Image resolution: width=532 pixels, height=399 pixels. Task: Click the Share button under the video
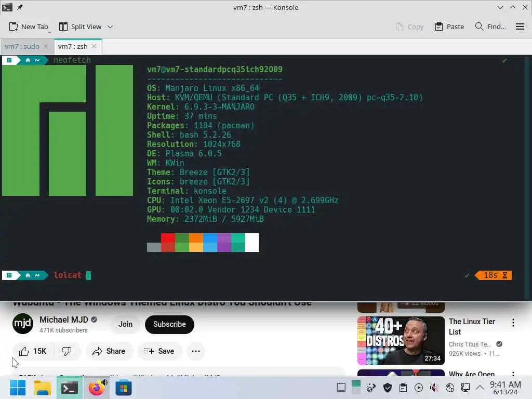coord(109,351)
